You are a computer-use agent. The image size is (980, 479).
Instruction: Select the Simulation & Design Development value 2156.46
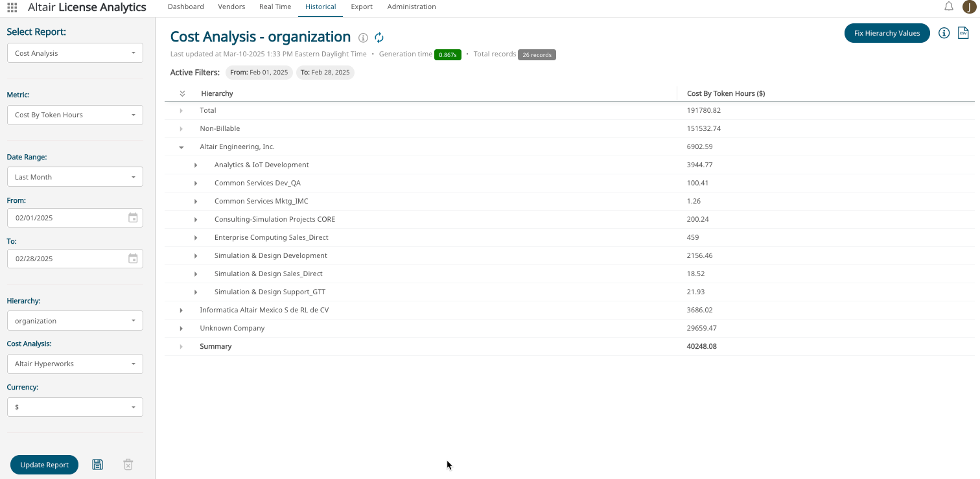700,256
